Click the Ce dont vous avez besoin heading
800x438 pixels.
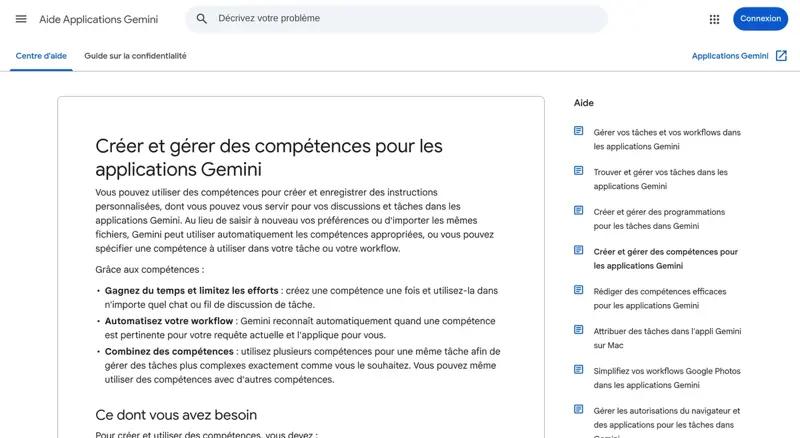click(x=176, y=415)
